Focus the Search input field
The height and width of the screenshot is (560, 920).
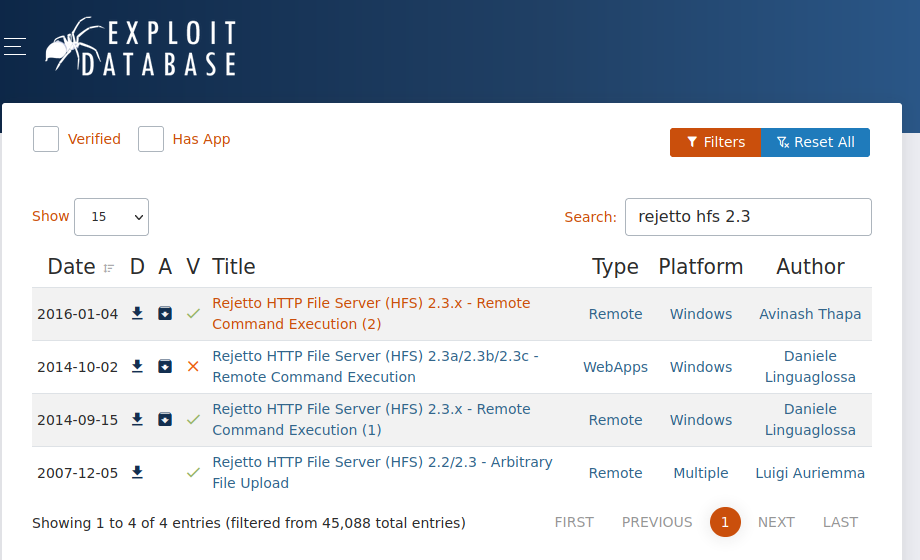click(747, 217)
